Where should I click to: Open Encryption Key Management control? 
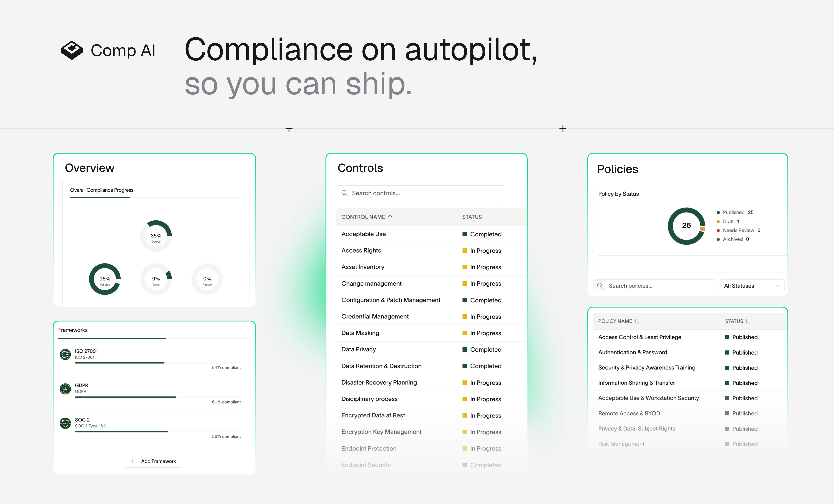381,432
